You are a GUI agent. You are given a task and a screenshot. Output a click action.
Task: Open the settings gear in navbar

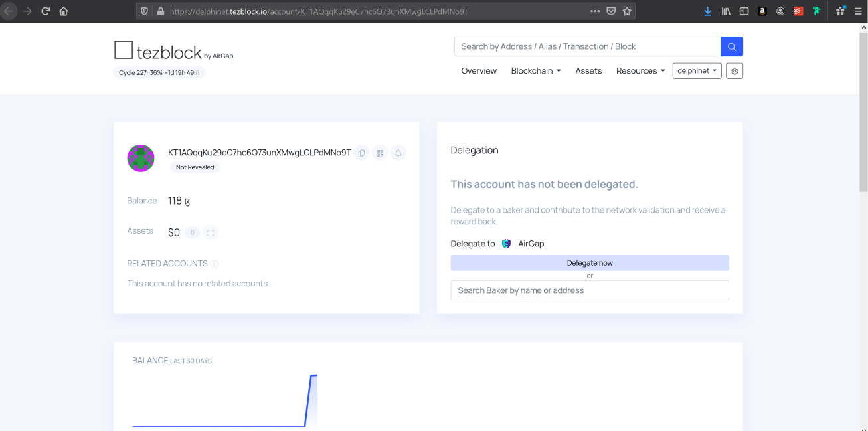tap(735, 71)
